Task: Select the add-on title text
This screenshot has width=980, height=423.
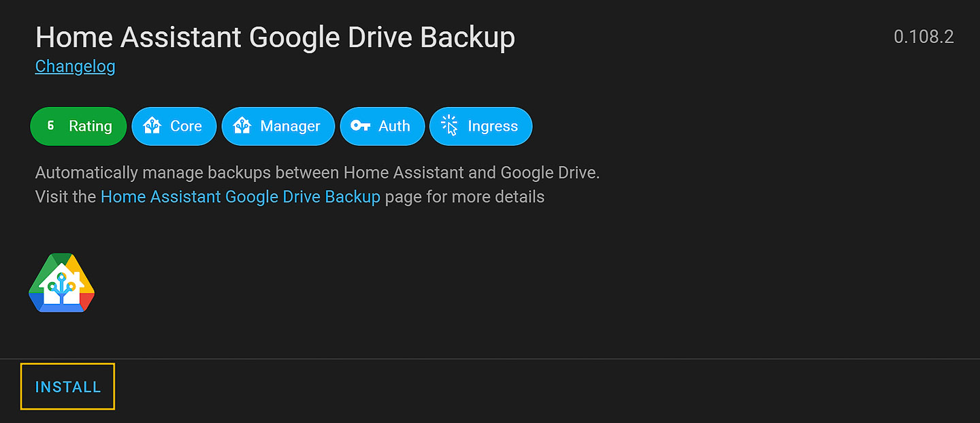Action: pyautogui.click(x=276, y=37)
